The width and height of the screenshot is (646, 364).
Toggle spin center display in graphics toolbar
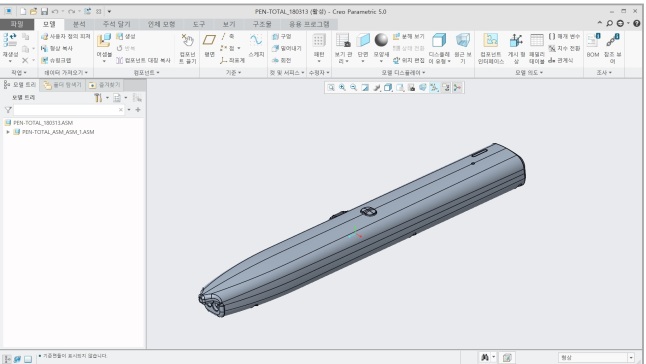point(457,87)
